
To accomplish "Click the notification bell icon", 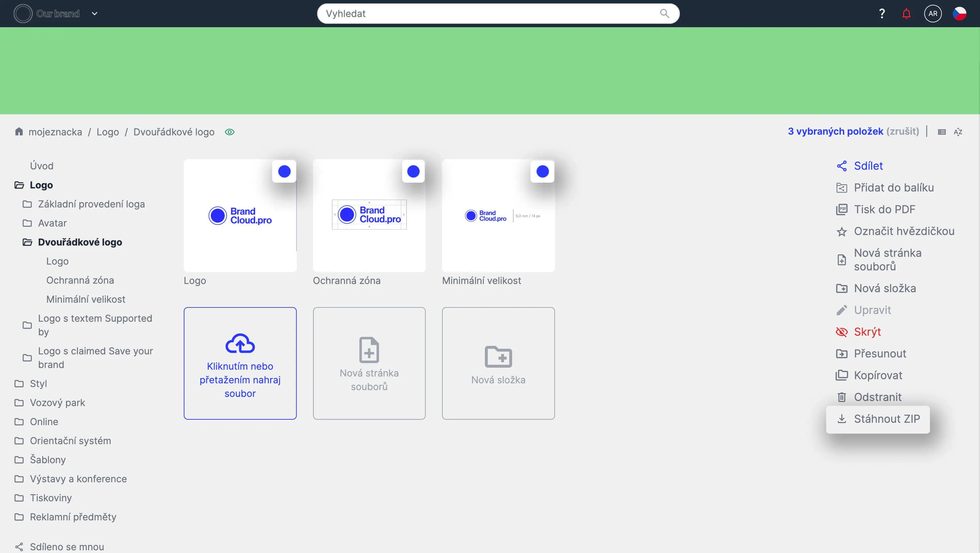I will (x=906, y=14).
